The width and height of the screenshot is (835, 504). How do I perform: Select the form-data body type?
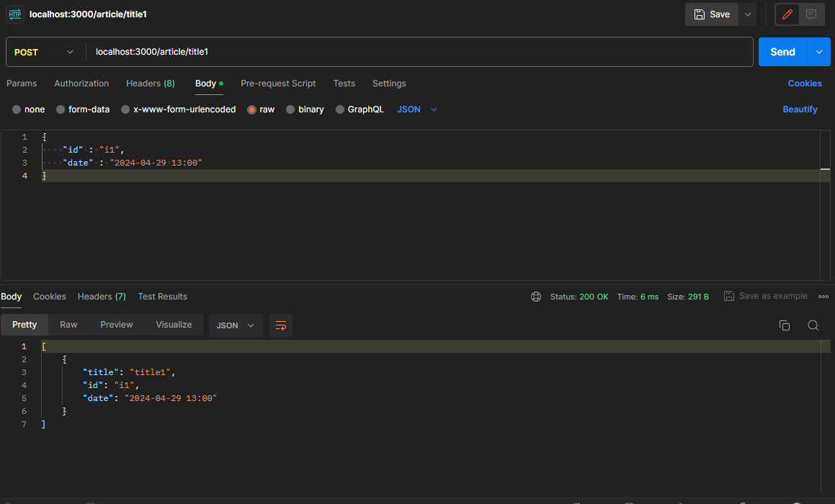[x=83, y=109]
